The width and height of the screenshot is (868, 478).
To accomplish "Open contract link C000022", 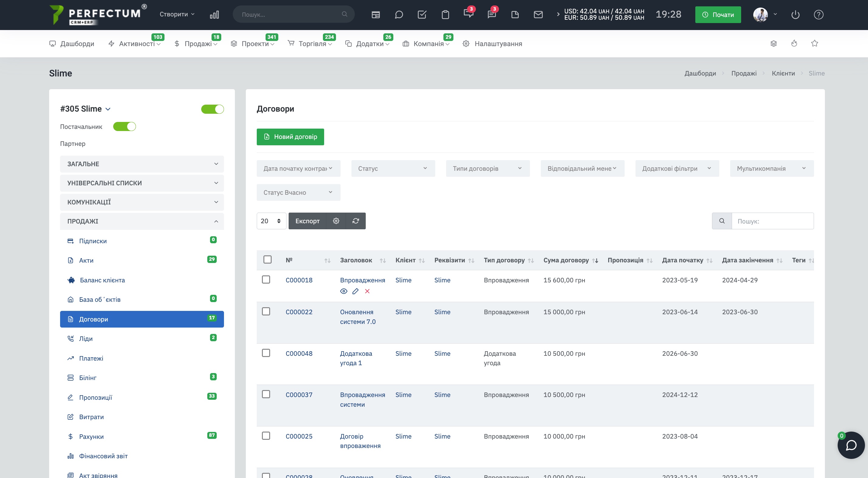I will (x=299, y=312).
